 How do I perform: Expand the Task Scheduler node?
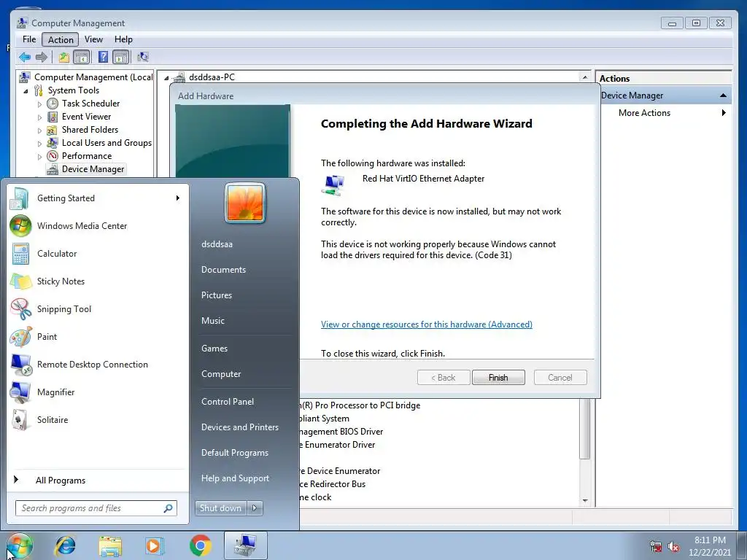[x=39, y=104]
